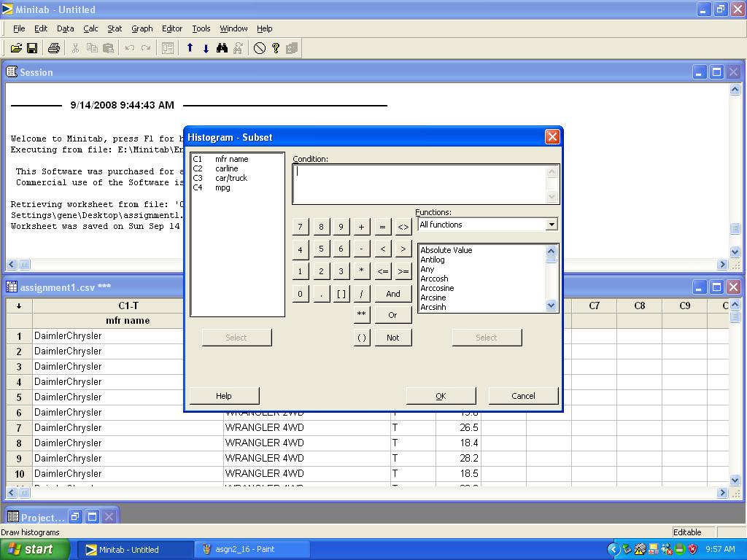747x560 pixels.
Task: Confirm the subset dialog with OK
Action: pos(441,396)
